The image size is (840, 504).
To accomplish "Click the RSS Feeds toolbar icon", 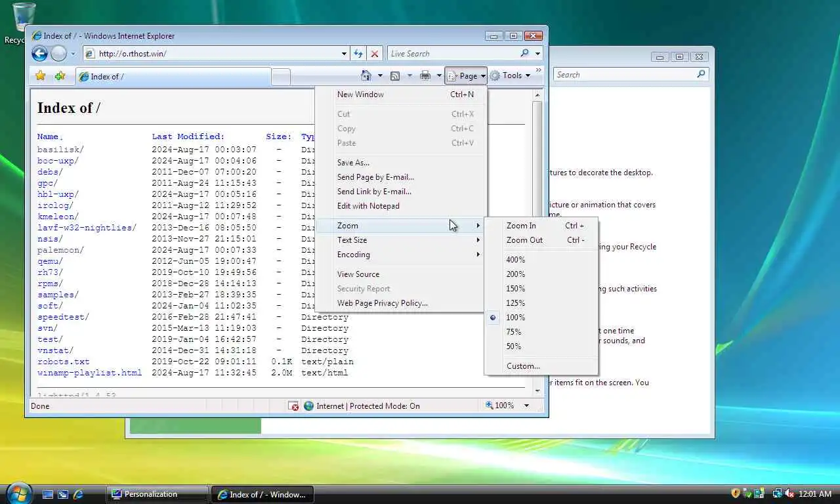I will 395,76.
